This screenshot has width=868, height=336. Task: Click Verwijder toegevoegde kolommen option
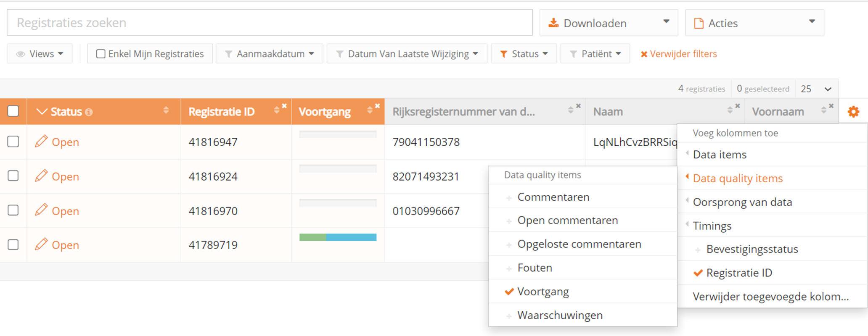point(770,297)
